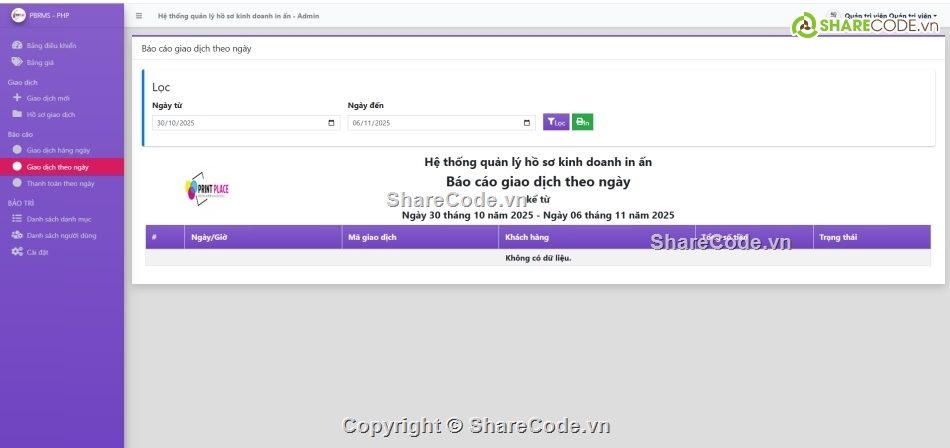Click the plus icon beside Giao dịch mới
Viewport: 950px width, 448px height.
[x=17, y=98]
